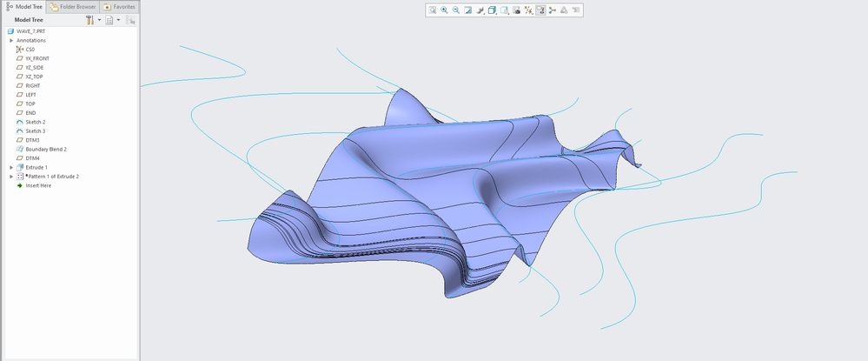
Task: Toggle the Spin Center display
Action: 553,10
